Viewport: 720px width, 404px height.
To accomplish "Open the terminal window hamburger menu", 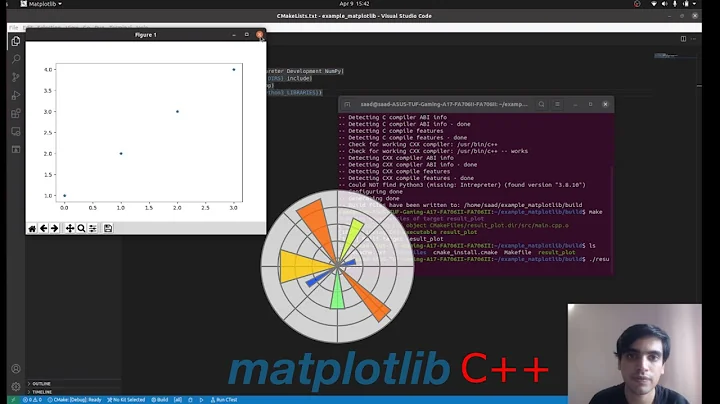I will 557,104.
